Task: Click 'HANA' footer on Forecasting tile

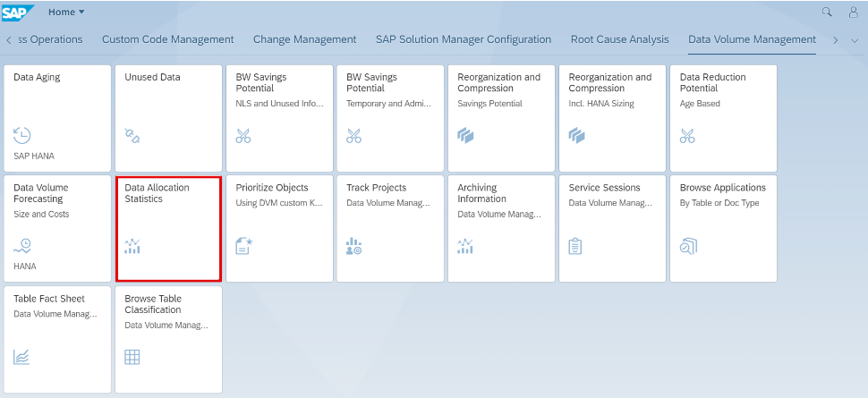Action: point(25,267)
